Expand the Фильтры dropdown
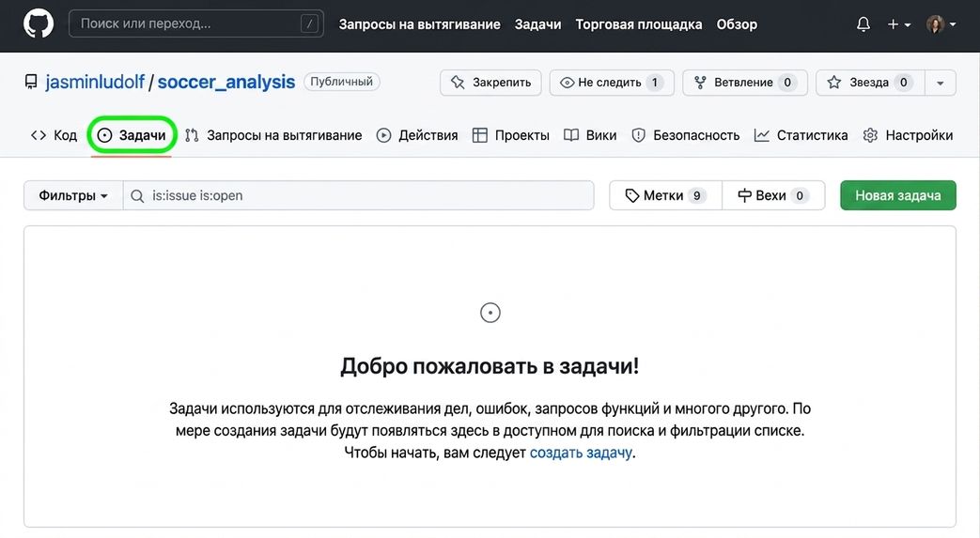The image size is (980, 538). point(73,195)
